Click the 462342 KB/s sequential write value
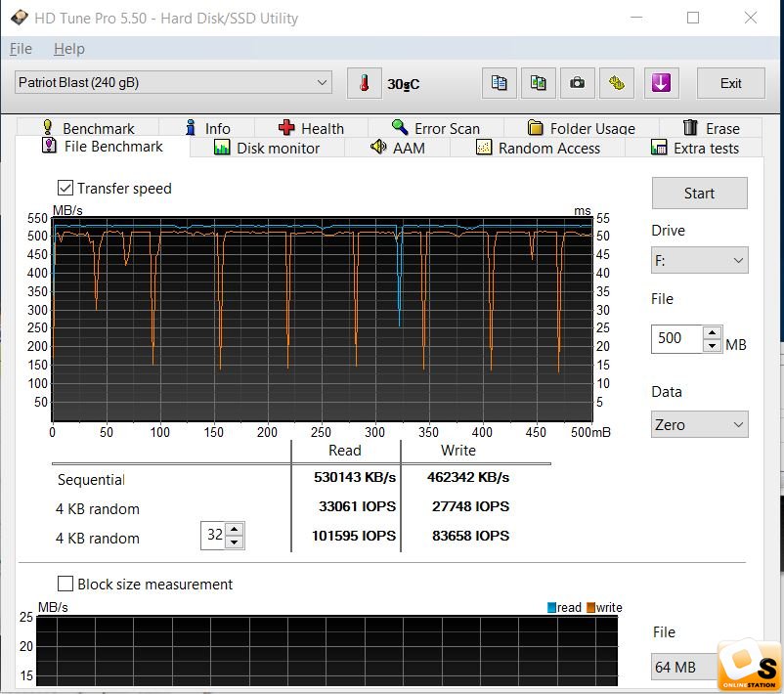Screen dimensions: 784x694 (468, 478)
